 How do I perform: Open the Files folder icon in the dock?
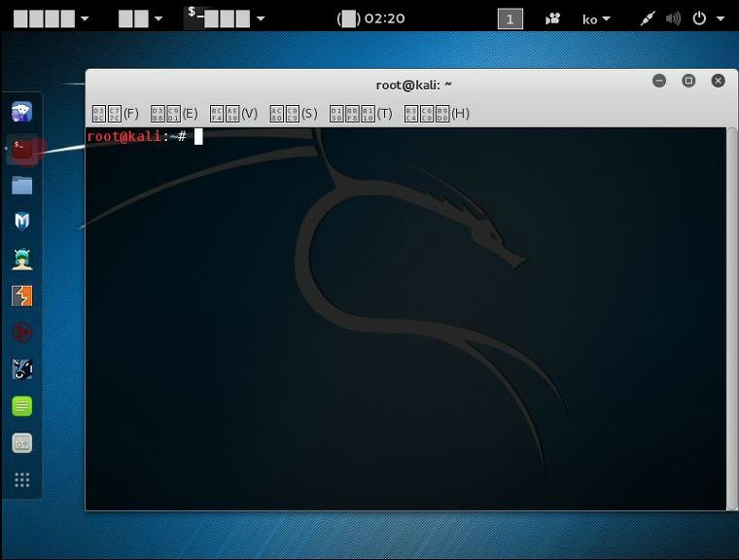(21, 186)
